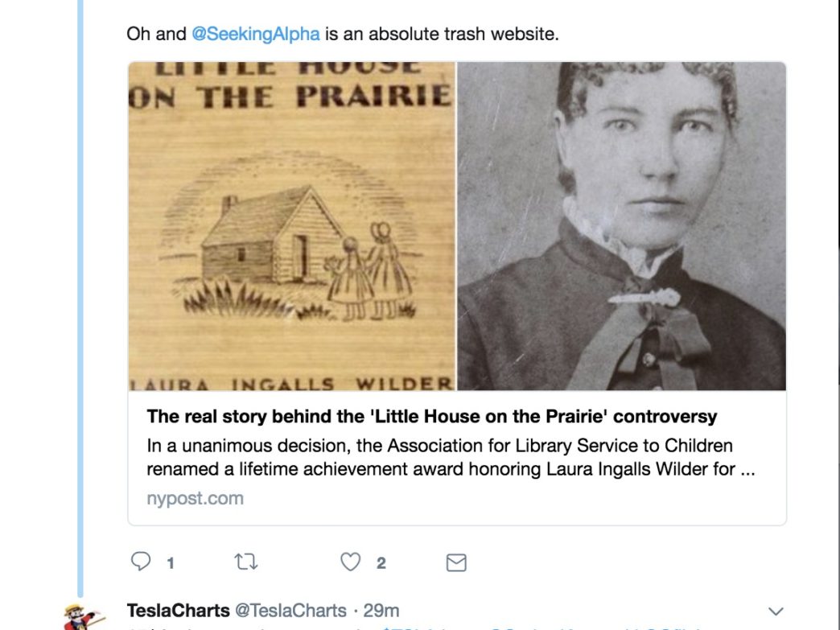This screenshot has height=630, width=840.
Task: Like the tweet with the heart icon
Action: tap(350, 562)
